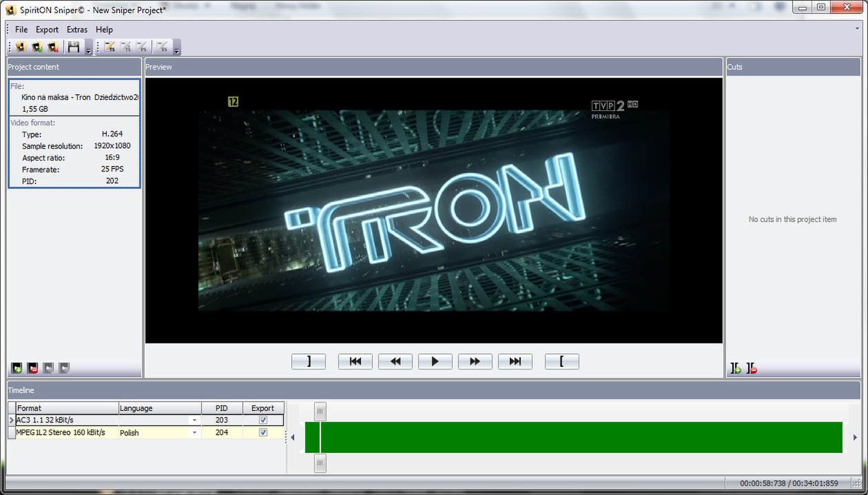Open Language dropdown for AC3 track

click(x=194, y=420)
